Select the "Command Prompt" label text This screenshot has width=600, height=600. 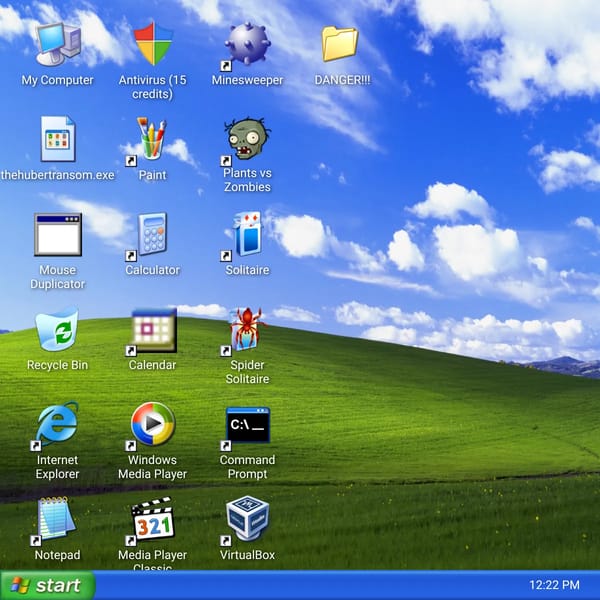(247, 467)
